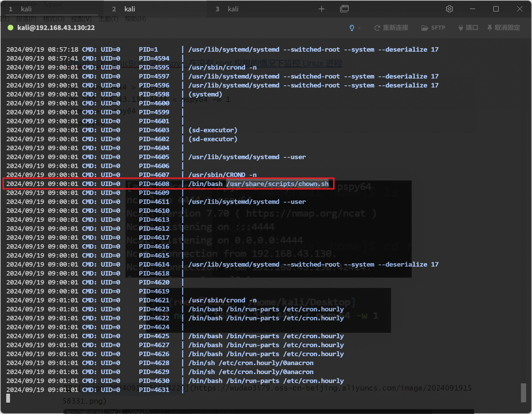Open a new session tab with the plus icon
Screen dimensions: 532x414
tap(322, 9)
